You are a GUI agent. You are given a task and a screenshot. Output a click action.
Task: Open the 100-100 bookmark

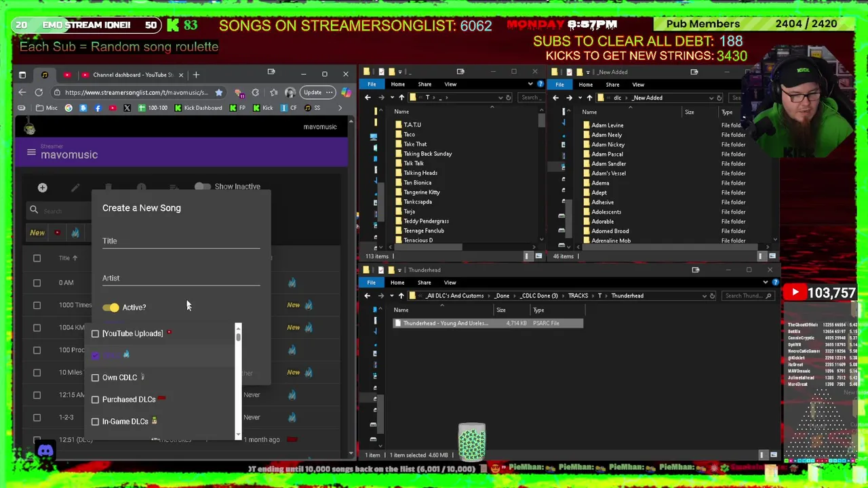153,108
